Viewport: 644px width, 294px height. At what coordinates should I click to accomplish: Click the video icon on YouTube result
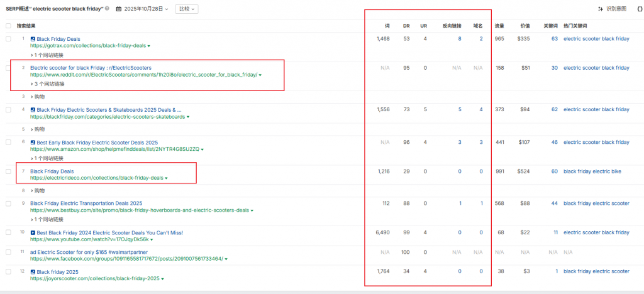click(x=33, y=232)
